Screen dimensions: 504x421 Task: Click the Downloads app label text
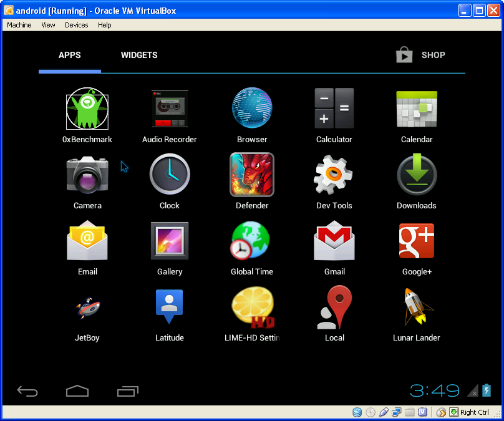click(x=417, y=206)
